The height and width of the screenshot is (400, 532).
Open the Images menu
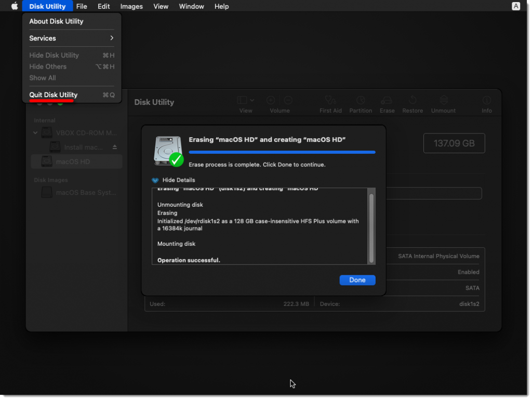pos(131,6)
